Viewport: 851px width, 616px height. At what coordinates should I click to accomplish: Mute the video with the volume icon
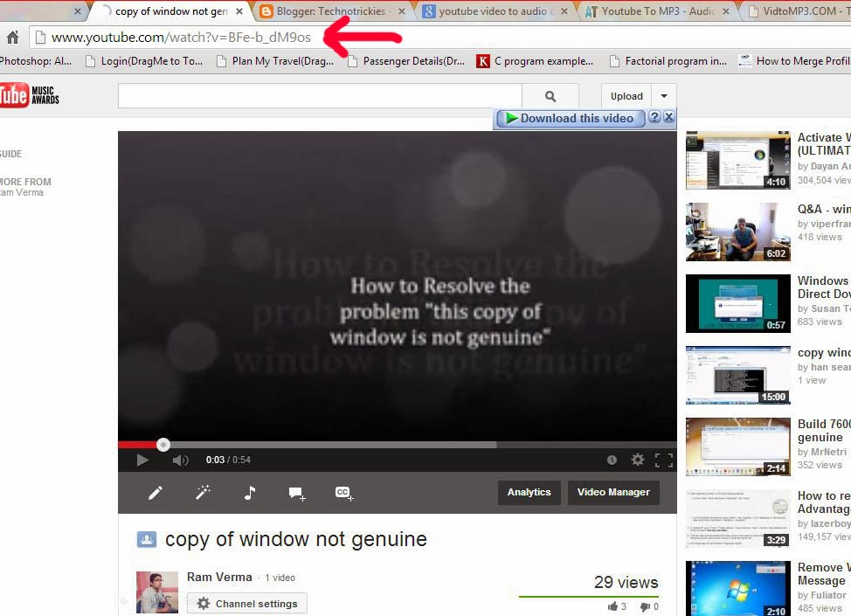click(181, 459)
